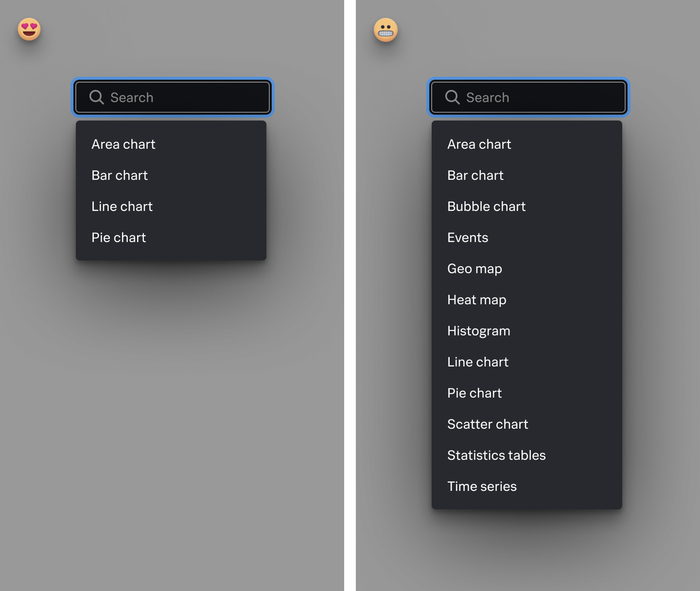Click the heart-eyes emoji at top left
This screenshot has height=591, width=700.
pyautogui.click(x=28, y=29)
